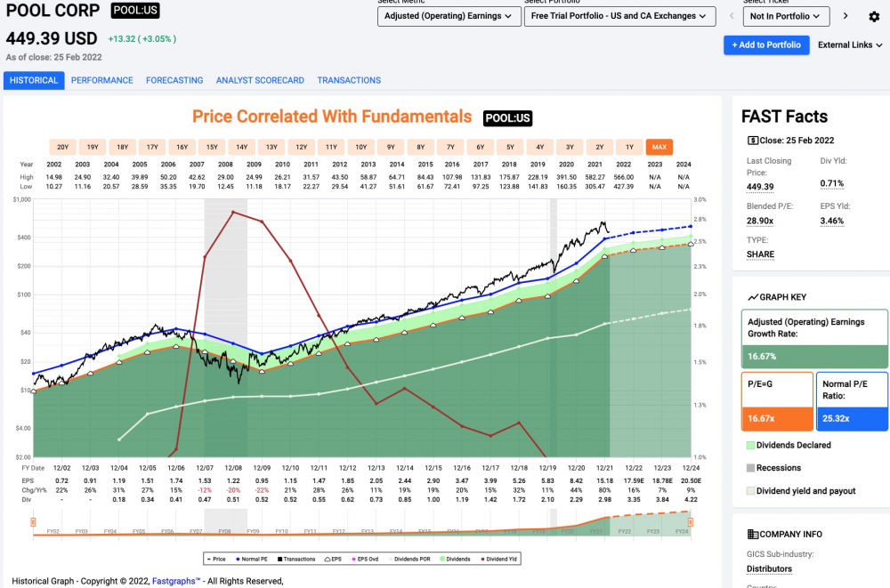Expand the External Links menu
Viewport: 890px width, 588px height.
click(x=850, y=44)
